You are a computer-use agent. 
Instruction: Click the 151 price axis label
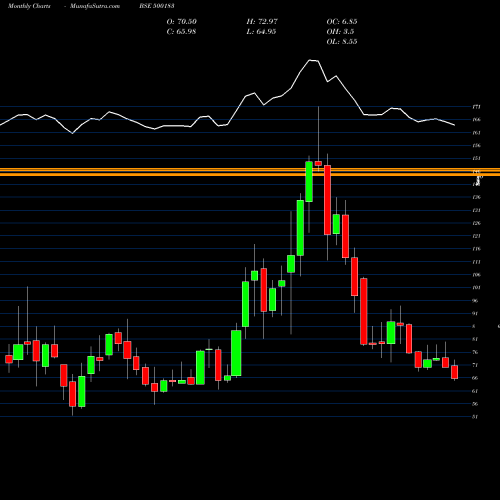(x=476, y=158)
